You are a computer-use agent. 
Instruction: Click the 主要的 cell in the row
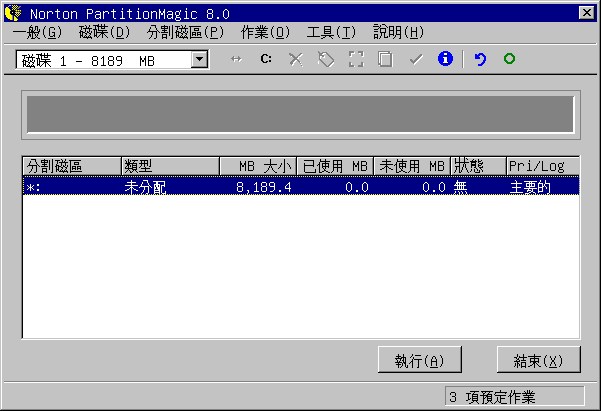pyautogui.click(x=530, y=187)
